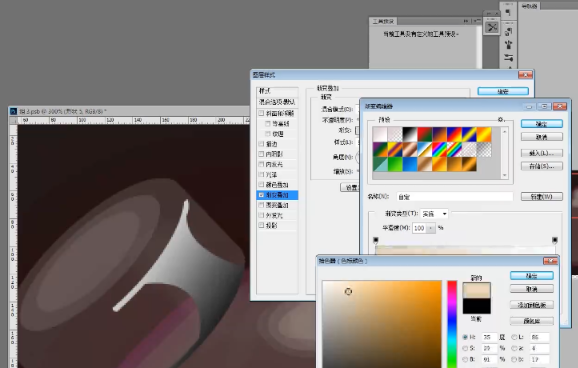Image resolution: width=578 pixels, height=368 pixels.
Task: Enable the 颜色叠加 (Color Overlay) checkbox
Action: tap(261, 184)
